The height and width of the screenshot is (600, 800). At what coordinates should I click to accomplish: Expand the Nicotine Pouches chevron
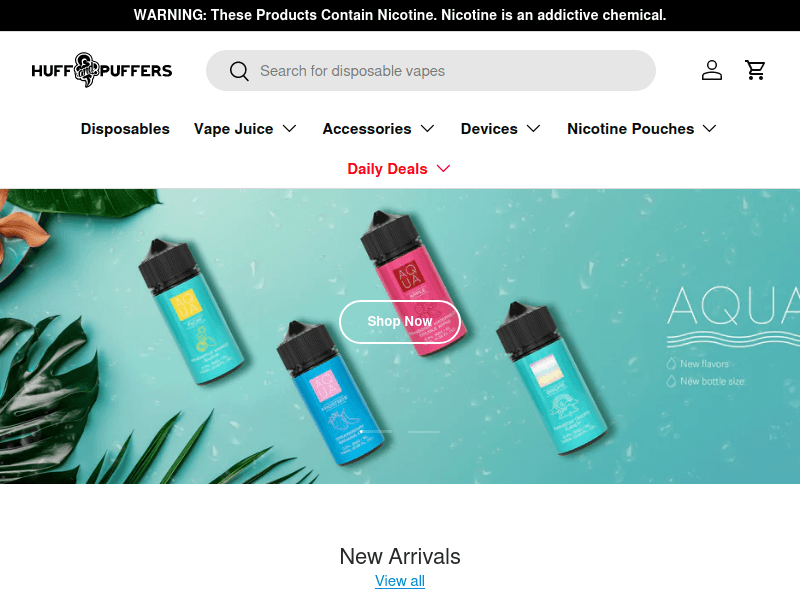point(710,129)
